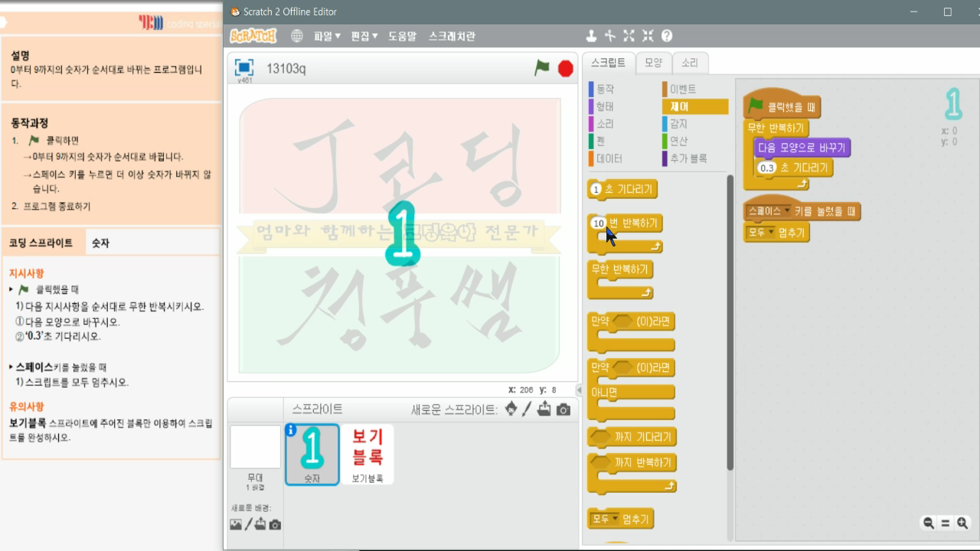The width and height of the screenshot is (980, 551).
Task: Click the 1 second field in palette wait block
Action: coord(596,189)
